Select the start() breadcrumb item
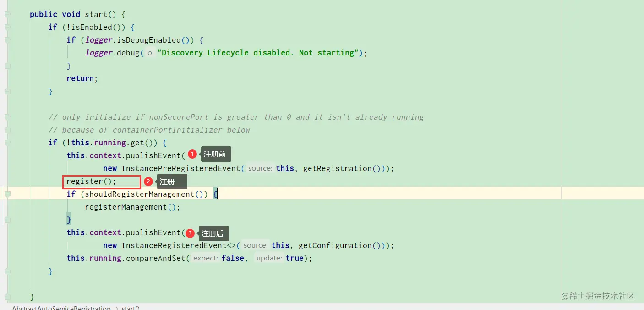644x310 pixels. point(131,308)
